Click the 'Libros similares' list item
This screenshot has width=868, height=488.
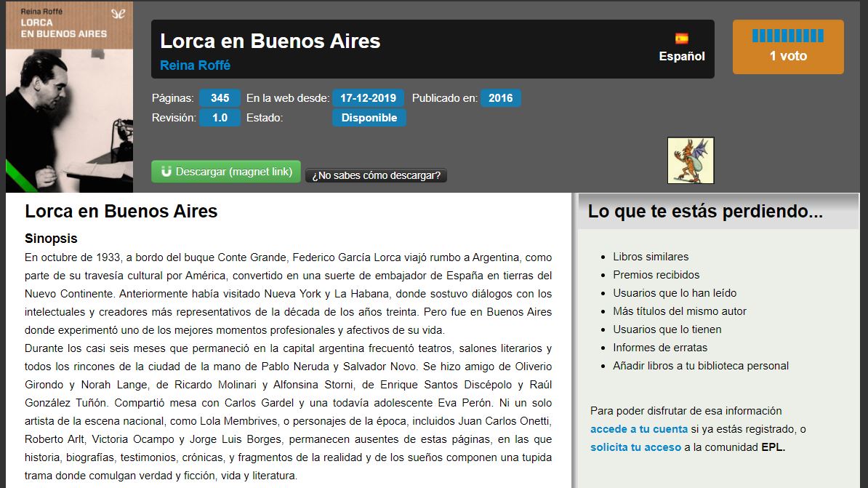pos(650,257)
